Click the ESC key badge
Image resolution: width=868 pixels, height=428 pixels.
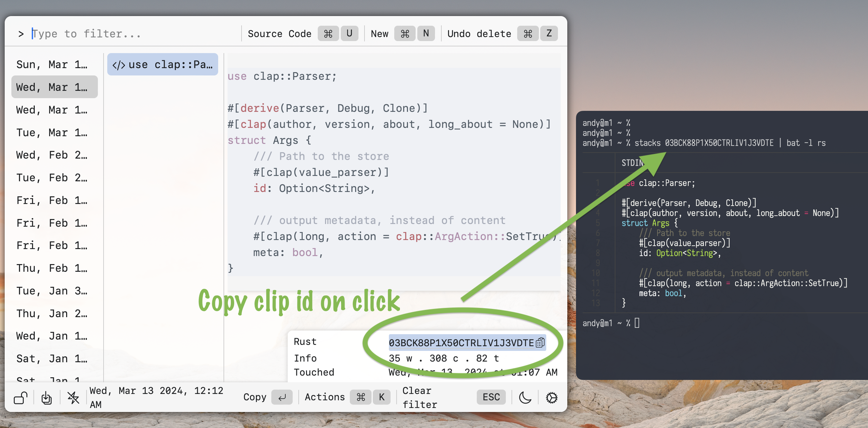pos(491,397)
